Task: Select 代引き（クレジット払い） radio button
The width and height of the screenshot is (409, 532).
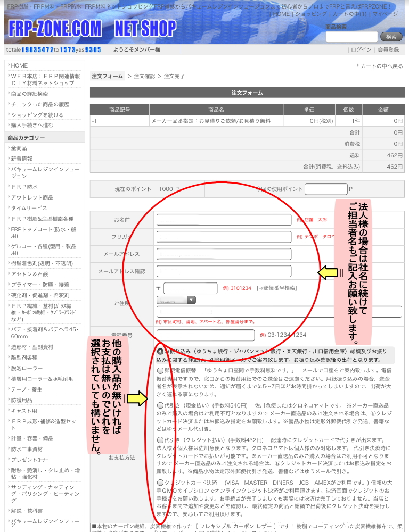Action: click(x=160, y=440)
